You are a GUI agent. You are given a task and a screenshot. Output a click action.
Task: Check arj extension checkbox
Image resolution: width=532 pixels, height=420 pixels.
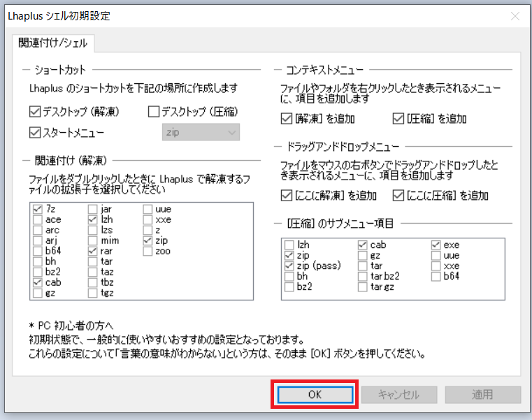click(x=38, y=240)
